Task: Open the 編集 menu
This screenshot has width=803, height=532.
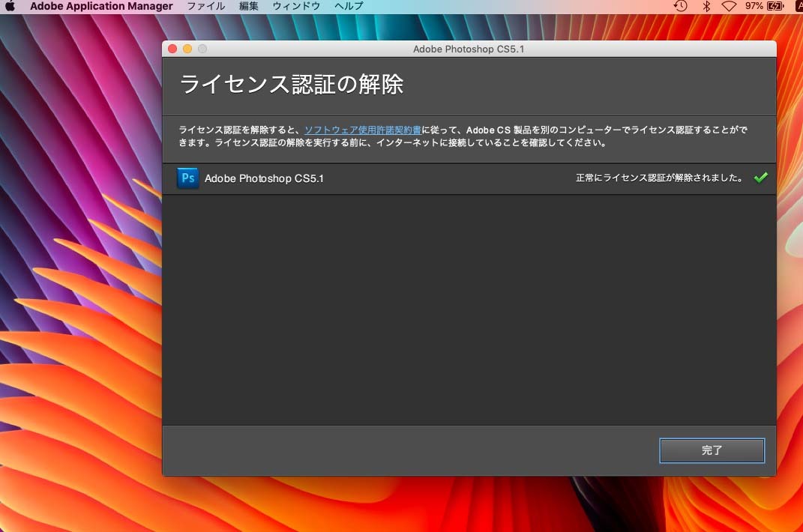Action: tap(249, 6)
